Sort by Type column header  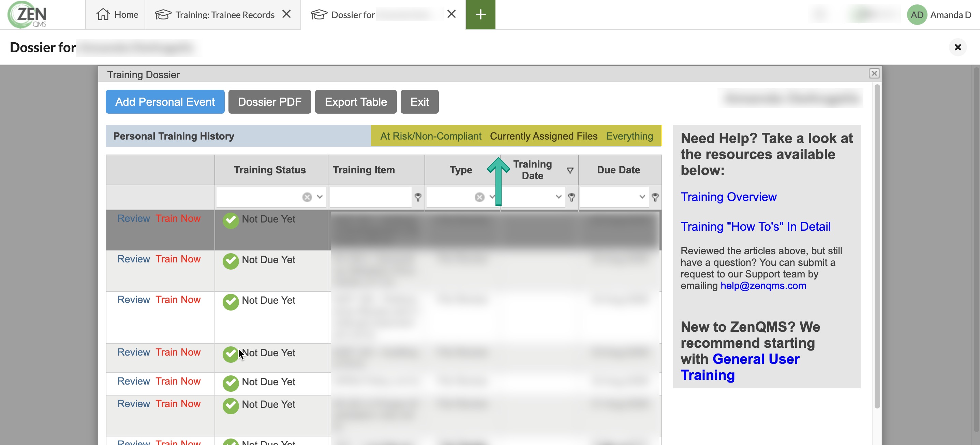tap(461, 170)
